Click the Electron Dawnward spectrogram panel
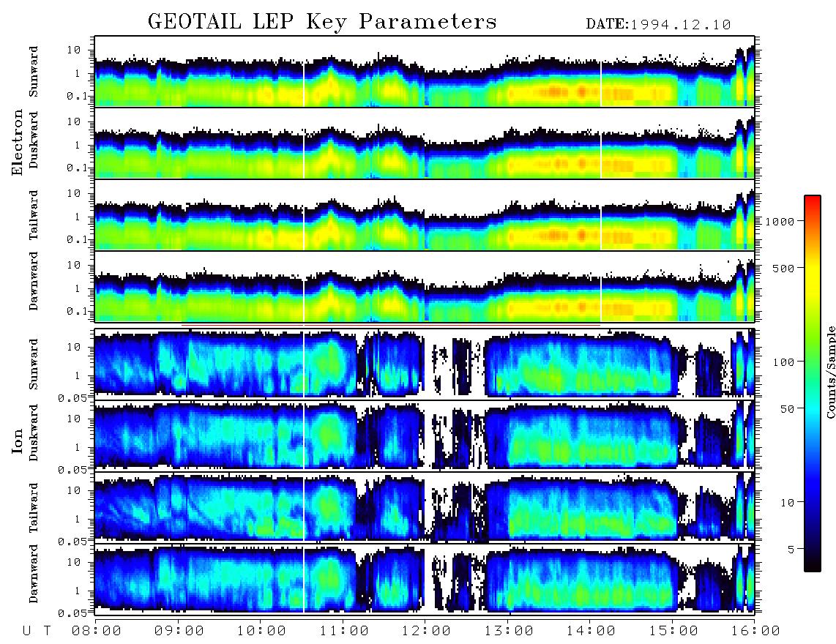836x644 pixels. click(x=425, y=287)
